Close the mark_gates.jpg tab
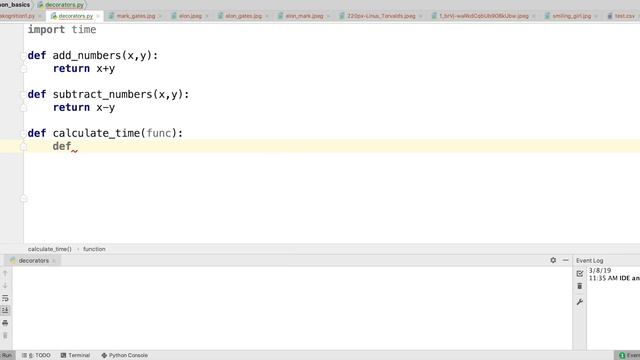640x360 pixels. point(160,16)
